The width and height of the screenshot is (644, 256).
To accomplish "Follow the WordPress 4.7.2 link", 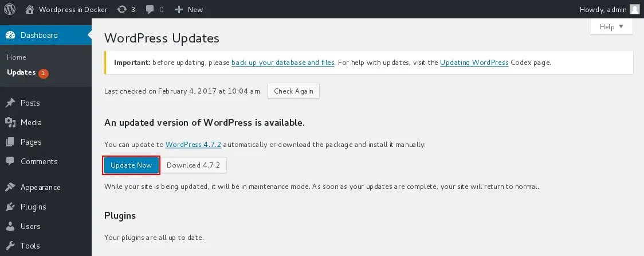I will (194, 145).
